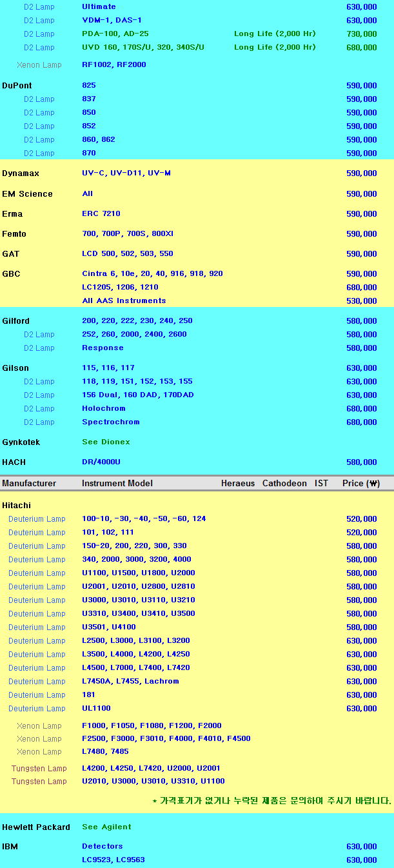This screenshot has width=394, height=868.
Task: Select U1100, U1500, U1800, U2000 row
Action: (139, 573)
